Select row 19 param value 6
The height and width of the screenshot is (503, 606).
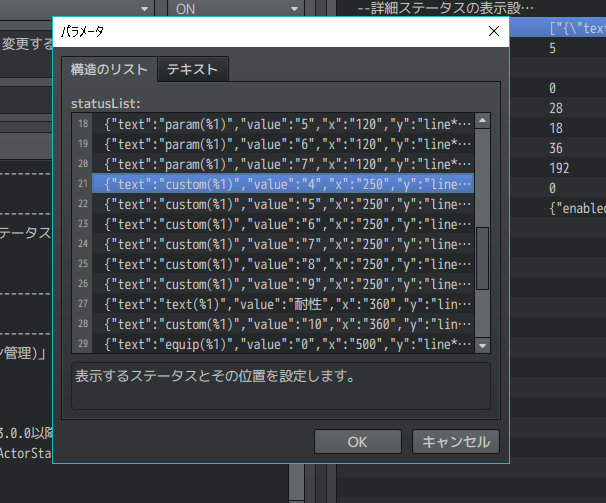(x=283, y=144)
